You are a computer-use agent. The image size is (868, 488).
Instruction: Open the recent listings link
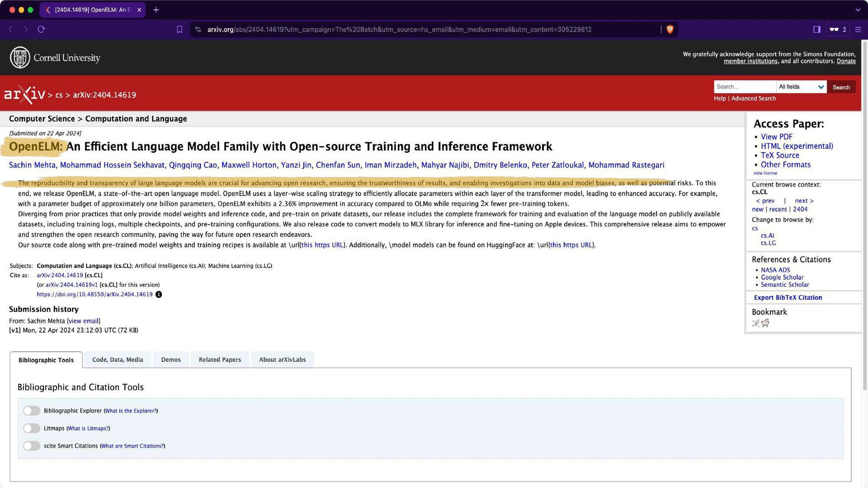tap(778, 209)
